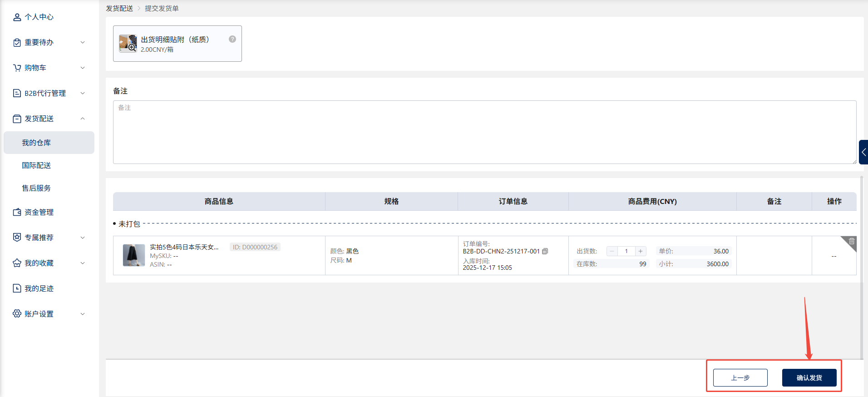The width and height of the screenshot is (868, 397).
Task: Open 我的足迹 in sidebar
Action: [39, 289]
